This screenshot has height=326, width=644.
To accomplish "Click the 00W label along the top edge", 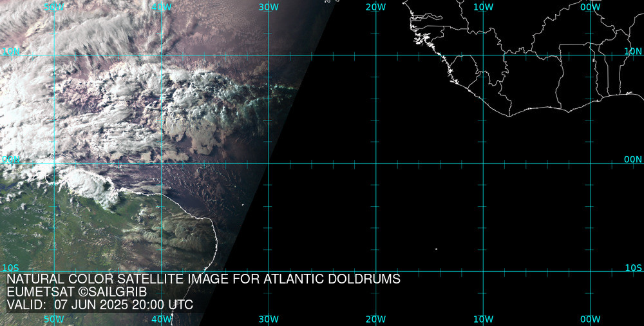I will [591, 7].
